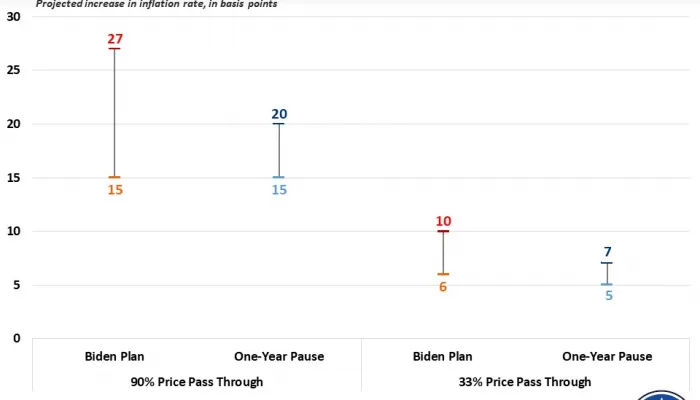
Task: Click the dark blue 7 data label
Action: point(607,252)
